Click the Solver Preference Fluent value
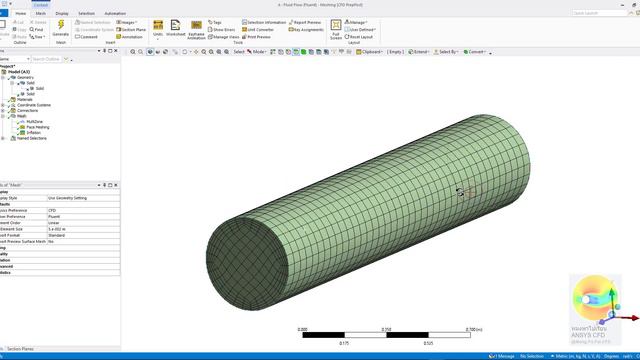Screen dimensions: 640x360 click(x=84, y=217)
